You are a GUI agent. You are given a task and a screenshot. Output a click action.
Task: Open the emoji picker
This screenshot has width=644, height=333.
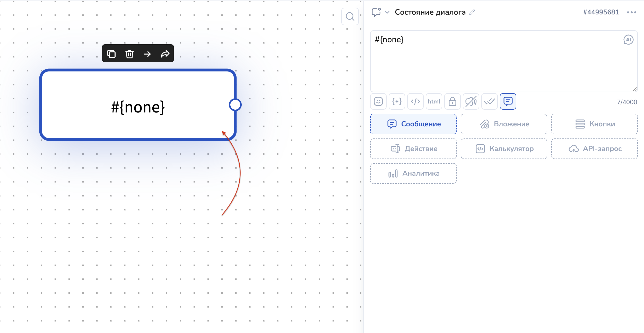[378, 101]
